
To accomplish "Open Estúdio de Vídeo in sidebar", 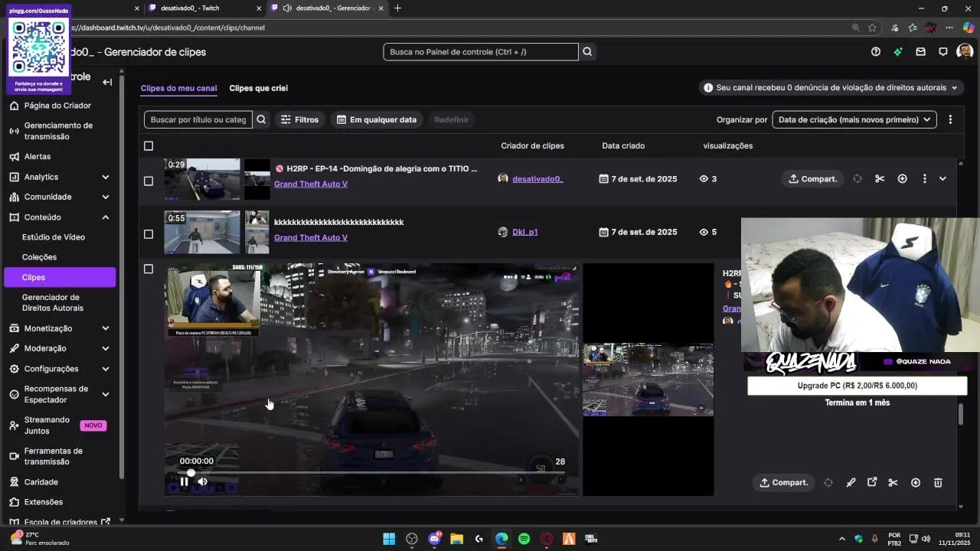I will (54, 237).
